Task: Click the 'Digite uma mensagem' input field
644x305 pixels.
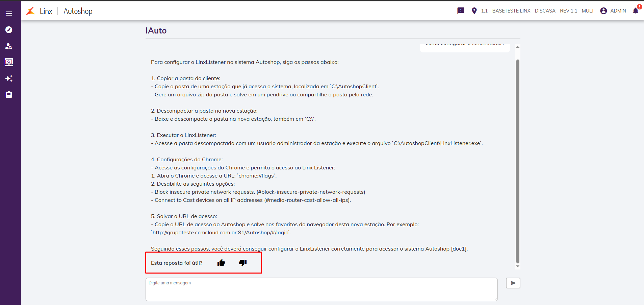Action: [x=321, y=289]
